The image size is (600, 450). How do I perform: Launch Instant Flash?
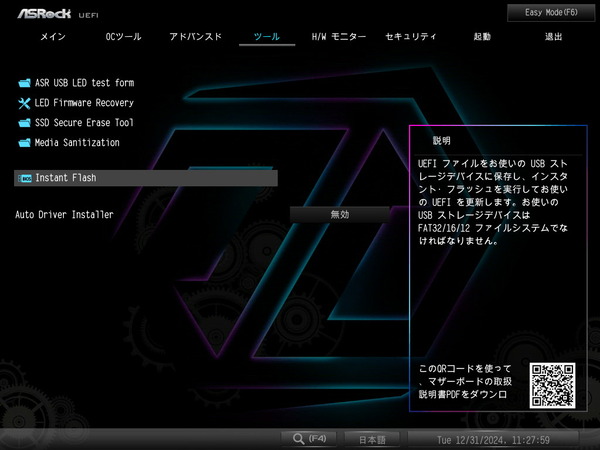pyautogui.click(x=146, y=178)
